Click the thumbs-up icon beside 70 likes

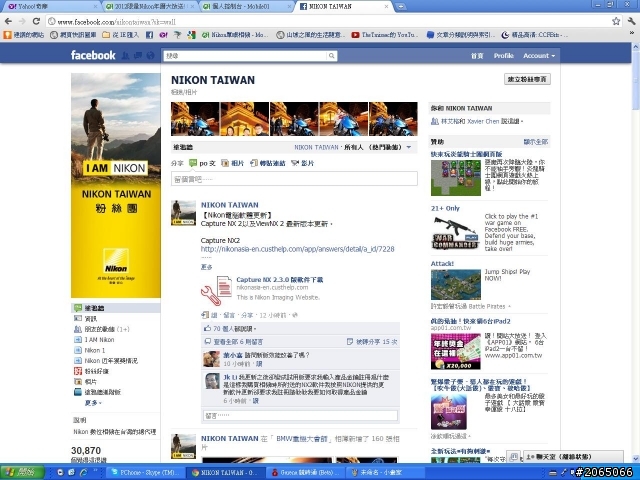[208, 328]
